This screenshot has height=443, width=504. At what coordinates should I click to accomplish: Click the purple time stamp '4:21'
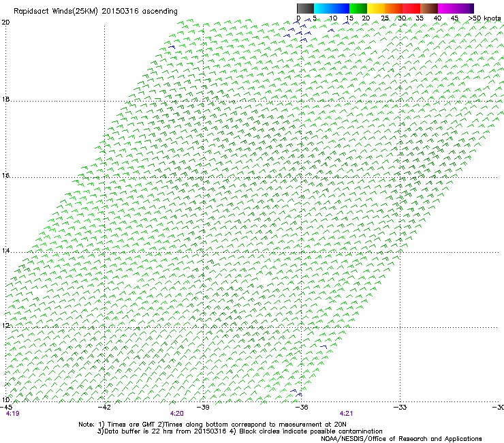(346, 414)
